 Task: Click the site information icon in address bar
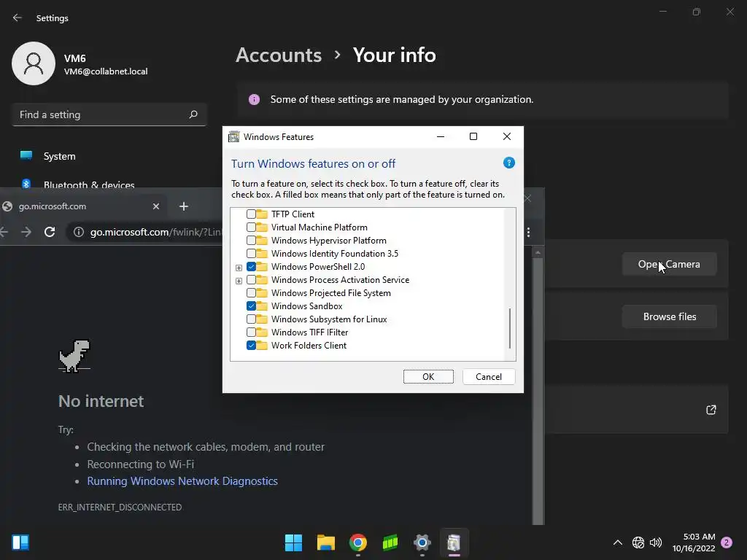(x=79, y=232)
